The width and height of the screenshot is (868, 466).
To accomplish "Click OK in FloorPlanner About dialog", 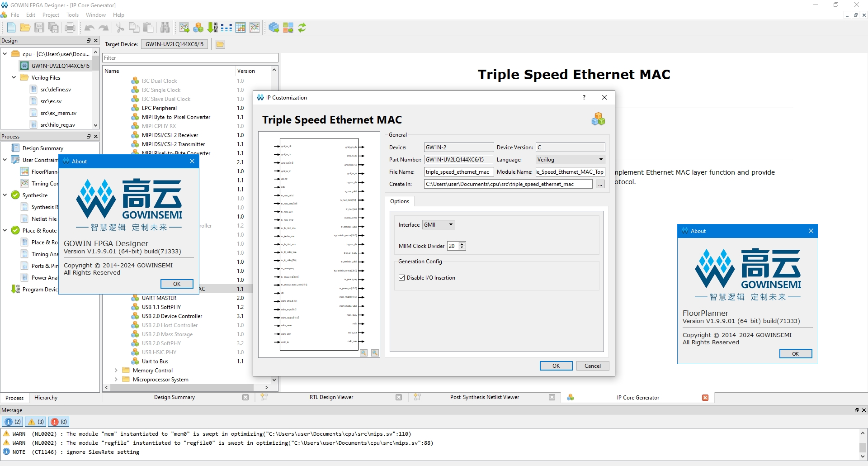I will [x=796, y=354].
